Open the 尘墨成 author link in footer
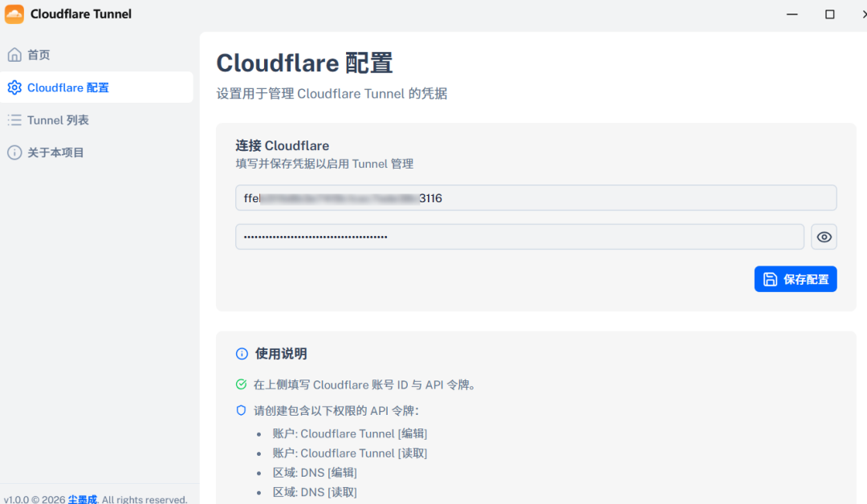The height and width of the screenshot is (504, 867). (x=82, y=499)
